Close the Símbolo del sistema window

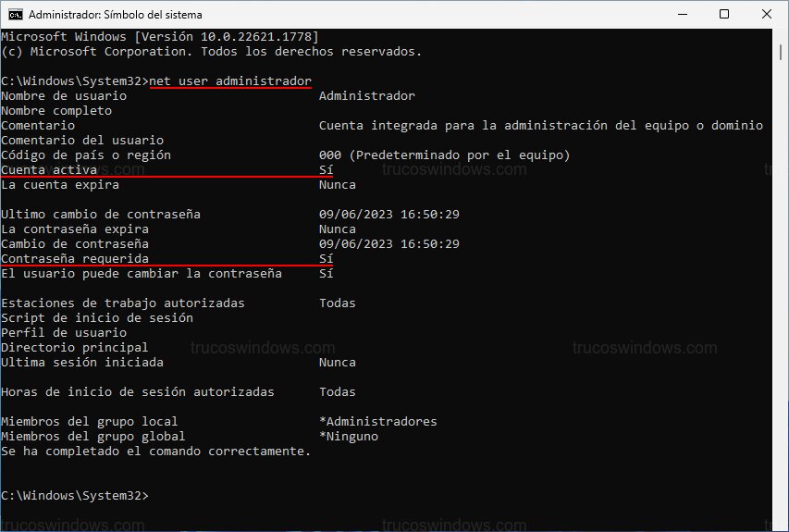767,14
